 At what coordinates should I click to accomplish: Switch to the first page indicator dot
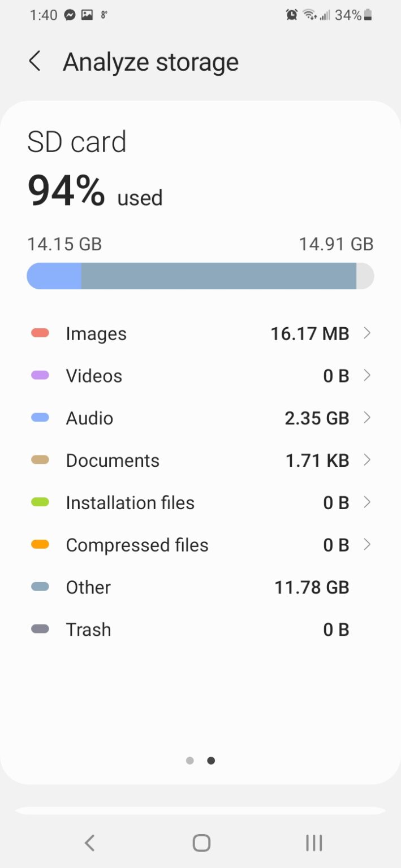point(190,761)
